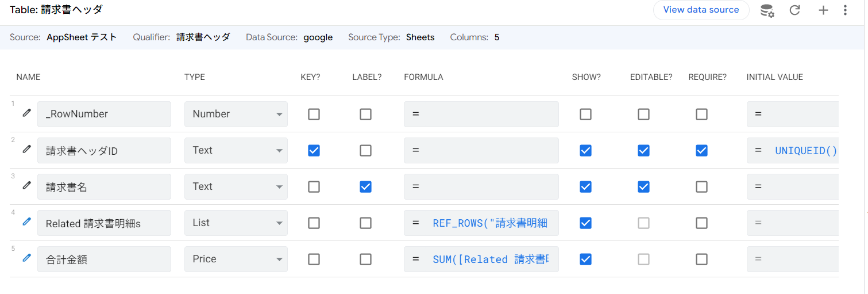Click pencil icon for 請求書名 column
Image resolution: width=868 pixels, height=294 pixels.
click(26, 186)
